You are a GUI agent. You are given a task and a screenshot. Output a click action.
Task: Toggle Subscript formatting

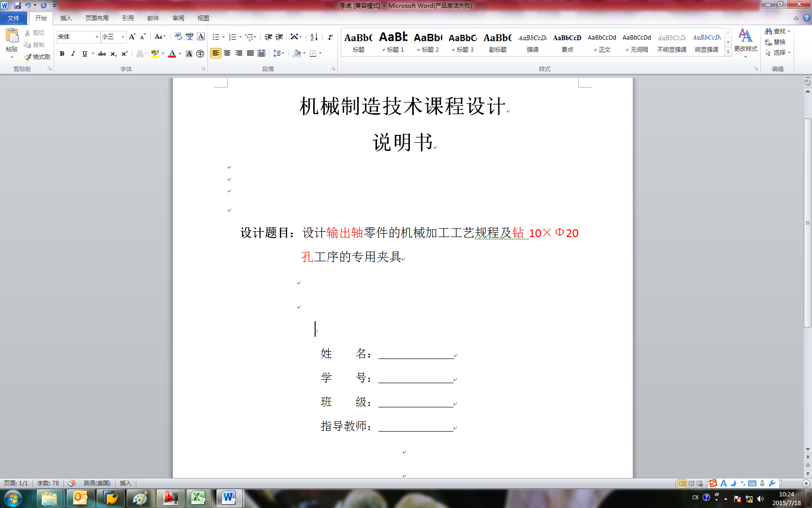tap(113, 54)
